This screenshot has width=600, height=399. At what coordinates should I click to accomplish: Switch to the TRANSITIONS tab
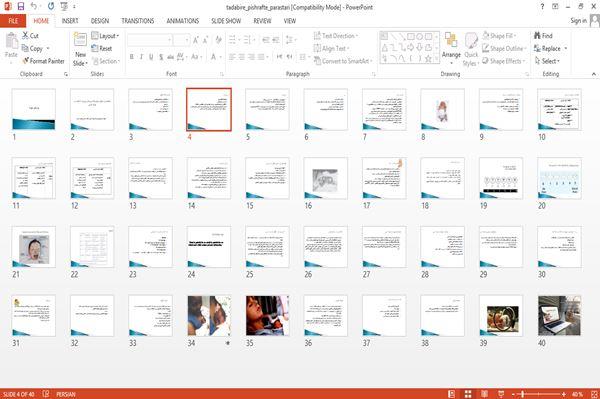pyautogui.click(x=138, y=21)
